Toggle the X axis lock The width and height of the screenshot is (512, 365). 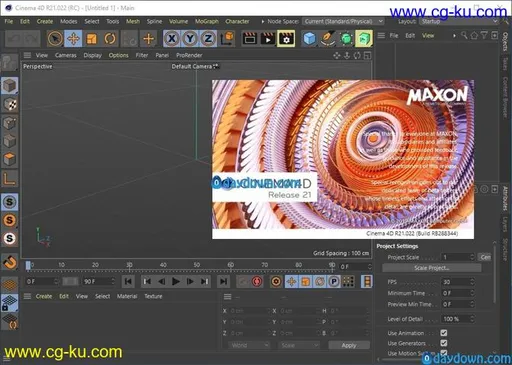point(172,39)
